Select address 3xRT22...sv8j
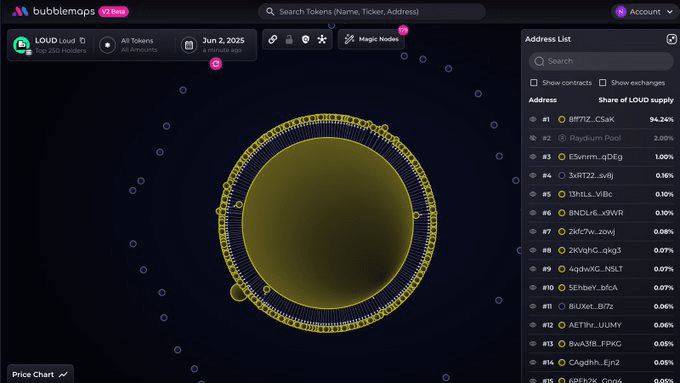The width and height of the screenshot is (680, 383). pos(591,175)
